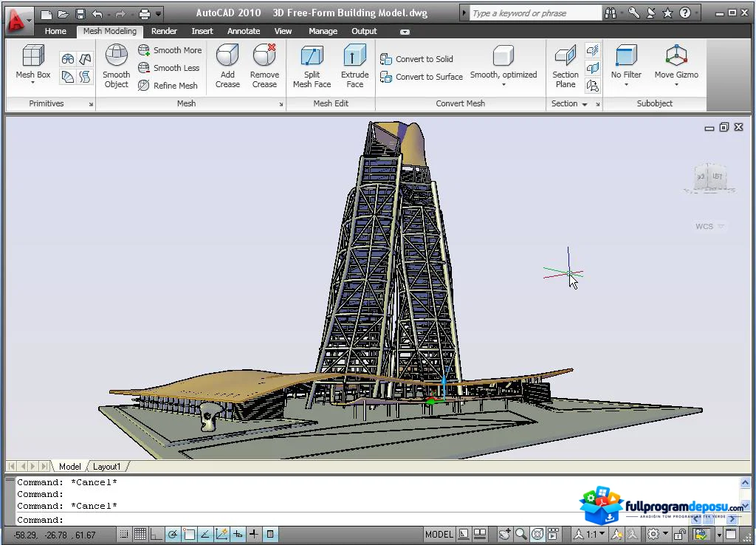This screenshot has width=756, height=545.
Task: Switch to the Insert ribbon tab
Action: click(202, 31)
